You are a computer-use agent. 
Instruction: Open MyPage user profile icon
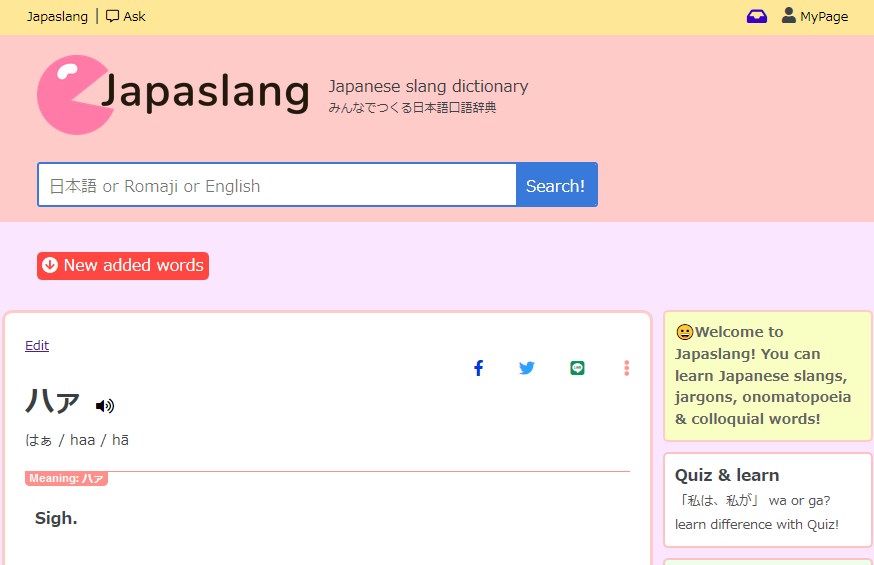(789, 15)
